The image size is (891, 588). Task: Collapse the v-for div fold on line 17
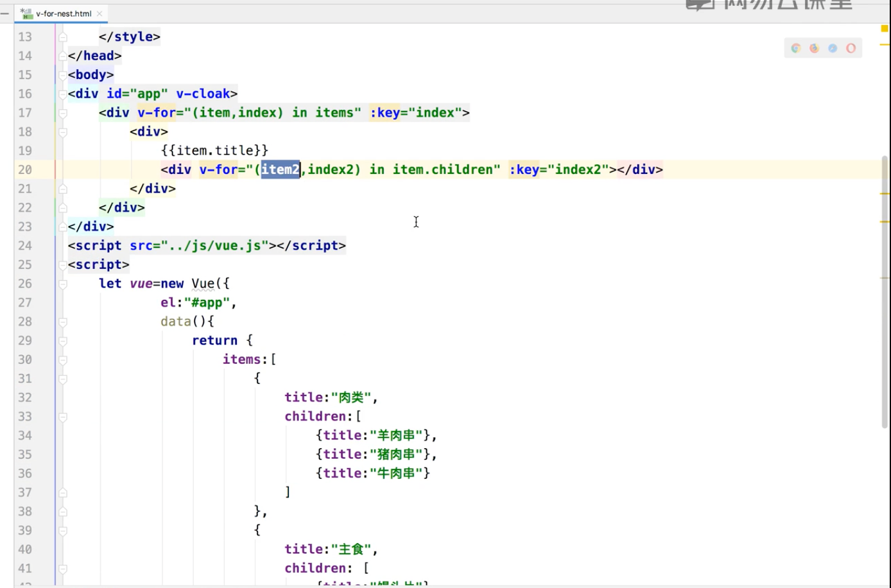tap(63, 113)
